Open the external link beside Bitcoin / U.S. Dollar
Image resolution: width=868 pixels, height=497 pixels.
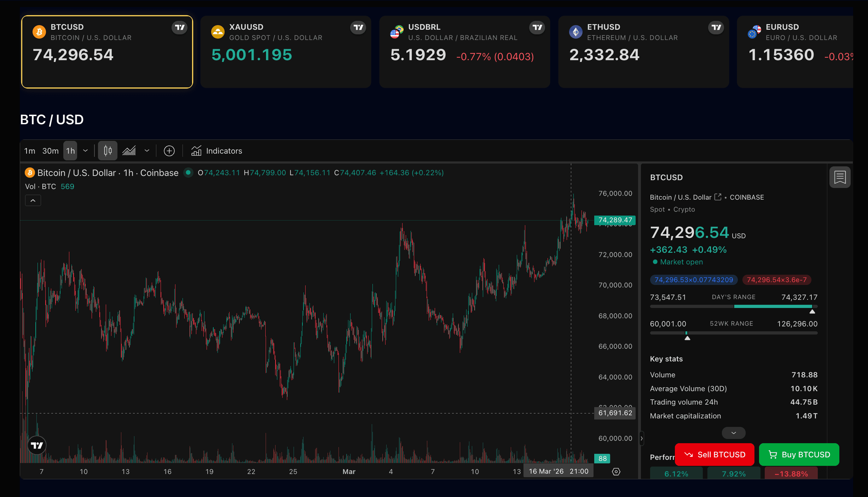click(x=718, y=197)
